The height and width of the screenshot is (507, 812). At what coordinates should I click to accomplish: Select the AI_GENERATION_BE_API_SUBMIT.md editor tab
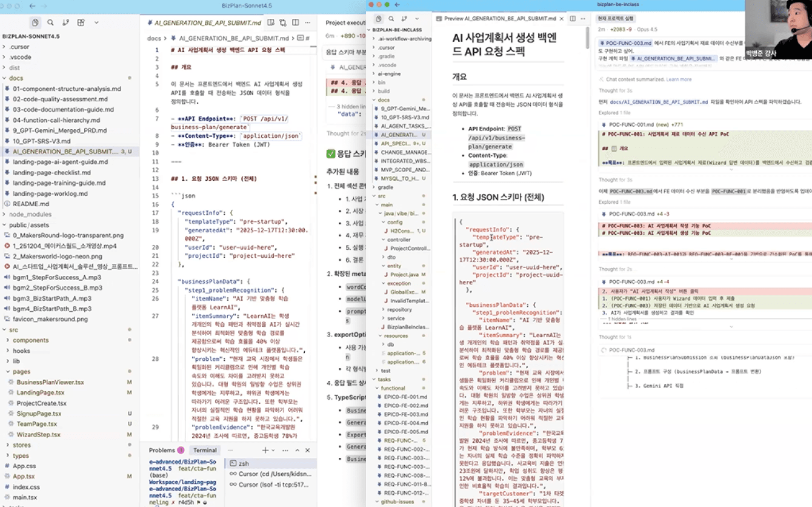point(204,22)
